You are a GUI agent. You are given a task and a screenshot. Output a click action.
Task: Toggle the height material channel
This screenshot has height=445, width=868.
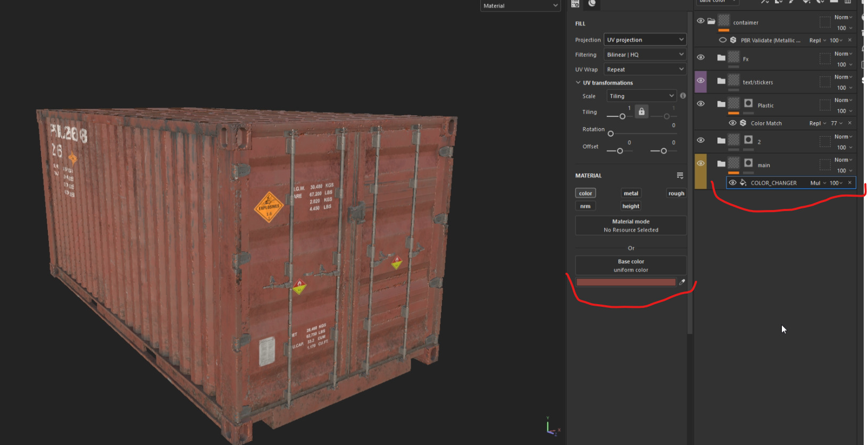[x=631, y=206]
